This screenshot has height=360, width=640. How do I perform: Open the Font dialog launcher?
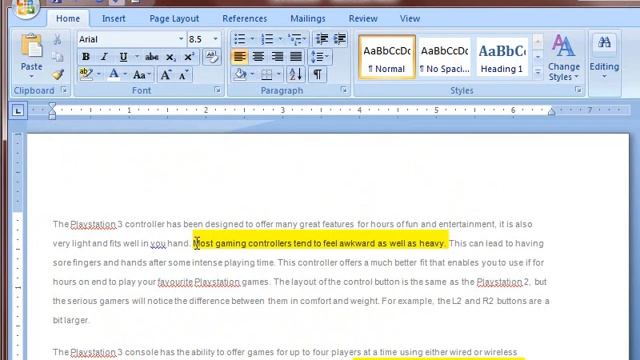click(x=218, y=90)
